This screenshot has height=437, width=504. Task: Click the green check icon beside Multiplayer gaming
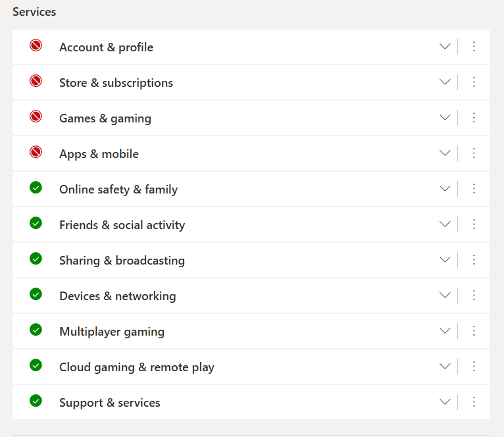pyautogui.click(x=36, y=330)
